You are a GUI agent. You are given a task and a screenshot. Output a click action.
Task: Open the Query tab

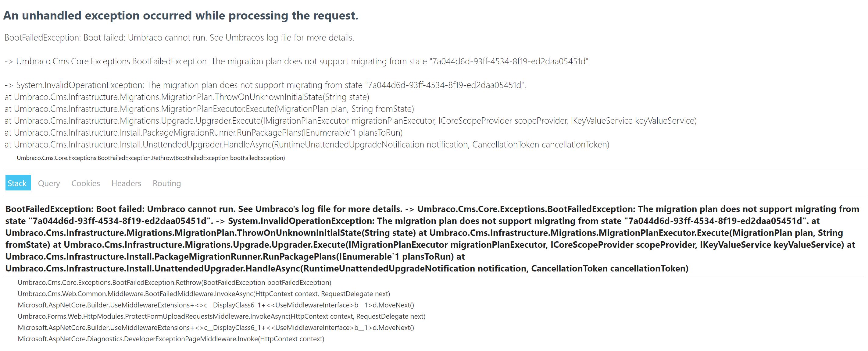click(49, 183)
